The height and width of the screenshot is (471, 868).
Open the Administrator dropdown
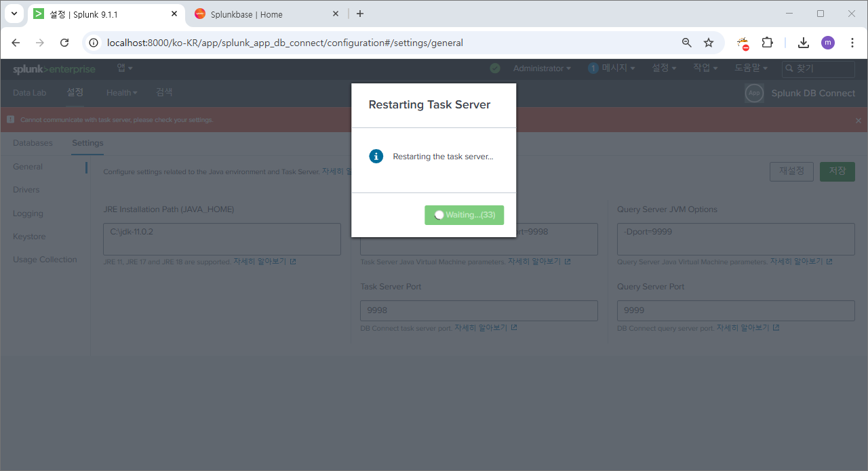[x=542, y=68]
